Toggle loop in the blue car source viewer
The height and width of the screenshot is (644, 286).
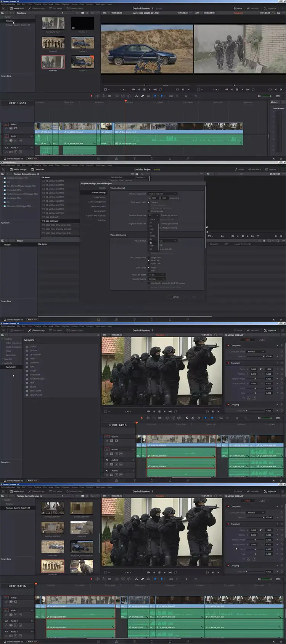click(x=160, y=89)
